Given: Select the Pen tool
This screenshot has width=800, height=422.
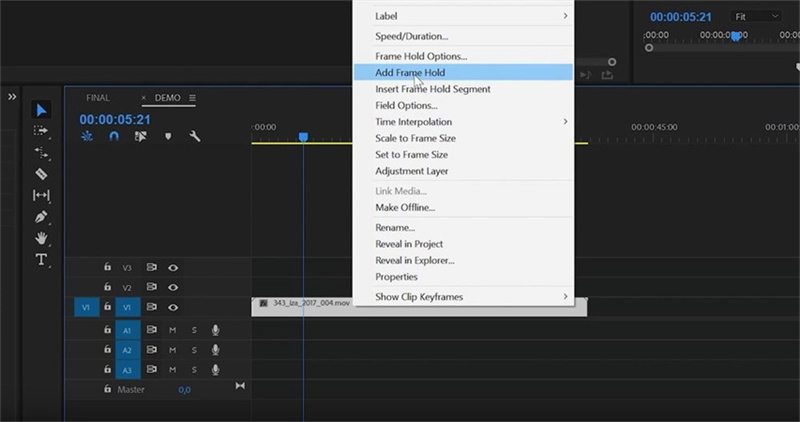Looking at the screenshot, I should (41, 217).
